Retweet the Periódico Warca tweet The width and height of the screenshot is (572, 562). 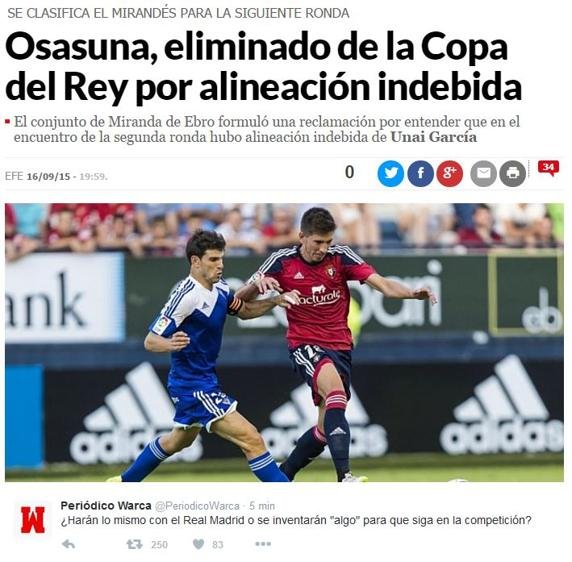[x=134, y=544]
